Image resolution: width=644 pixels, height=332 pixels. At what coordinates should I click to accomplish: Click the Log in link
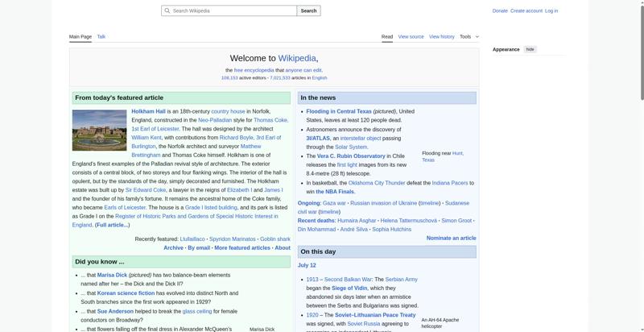coord(551,11)
